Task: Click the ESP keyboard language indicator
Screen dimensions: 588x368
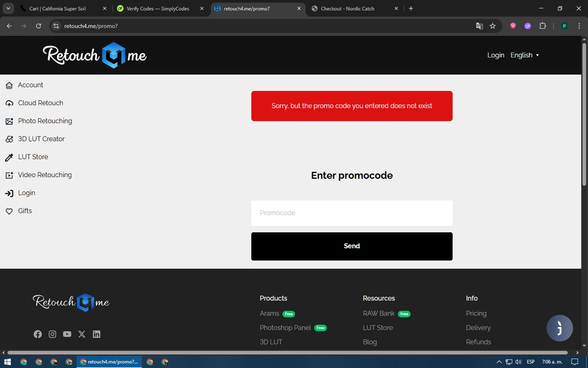Action: point(531,362)
